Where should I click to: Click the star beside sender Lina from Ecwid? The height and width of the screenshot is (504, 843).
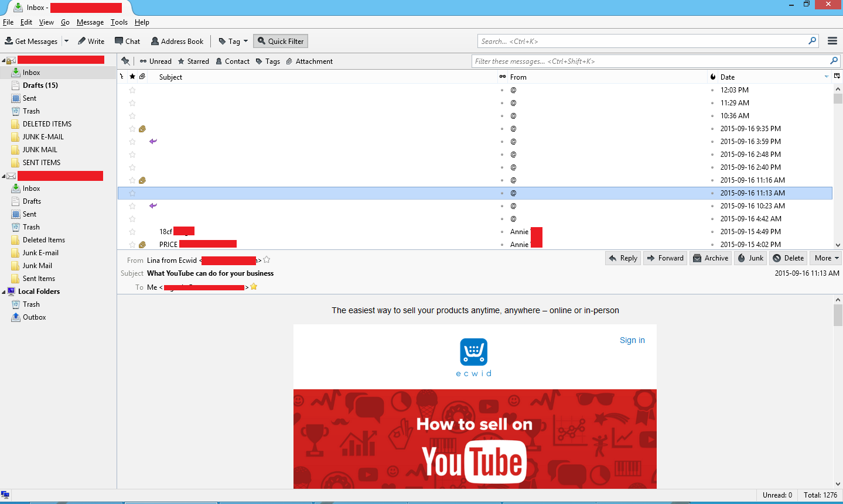[x=267, y=260]
